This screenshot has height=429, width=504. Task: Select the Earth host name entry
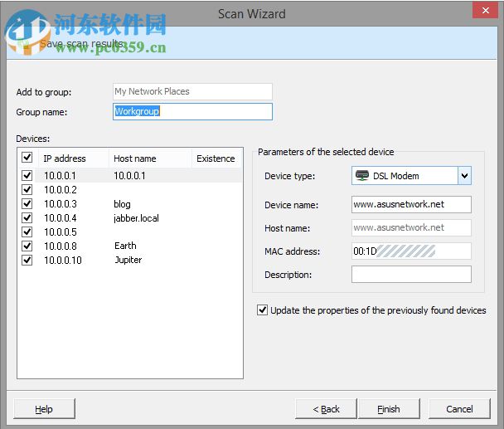pos(125,246)
